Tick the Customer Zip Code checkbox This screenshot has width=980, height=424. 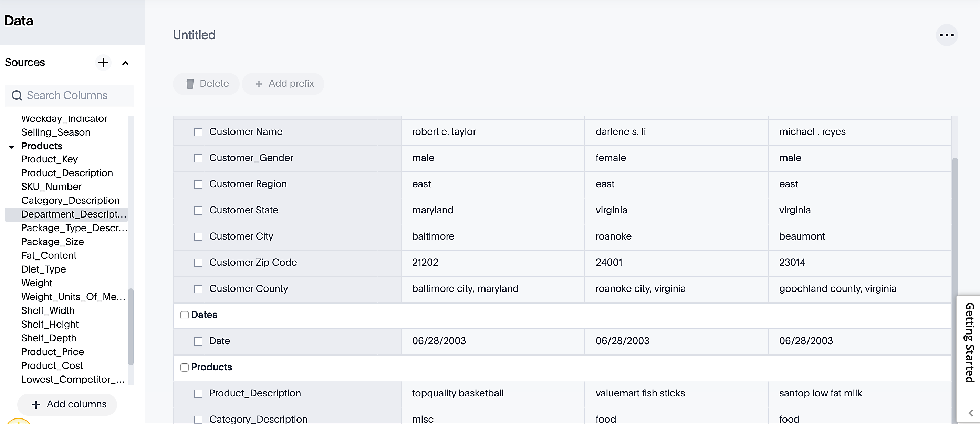(x=198, y=263)
